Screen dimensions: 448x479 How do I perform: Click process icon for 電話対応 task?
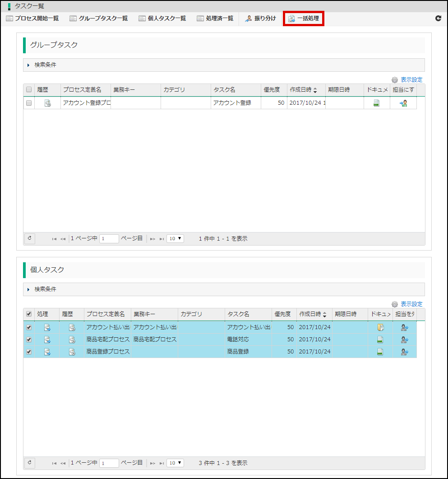click(x=47, y=339)
